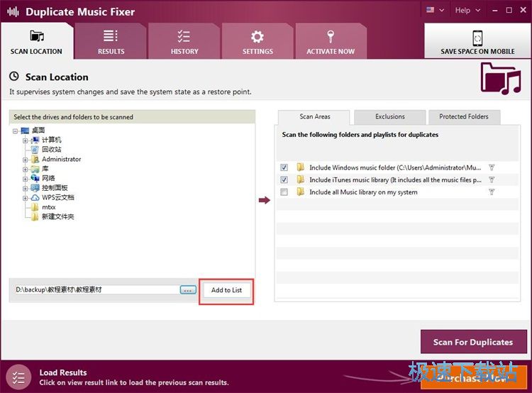Uncheck Include Windows music folder checkbox
The width and height of the screenshot is (532, 393).
pos(284,167)
